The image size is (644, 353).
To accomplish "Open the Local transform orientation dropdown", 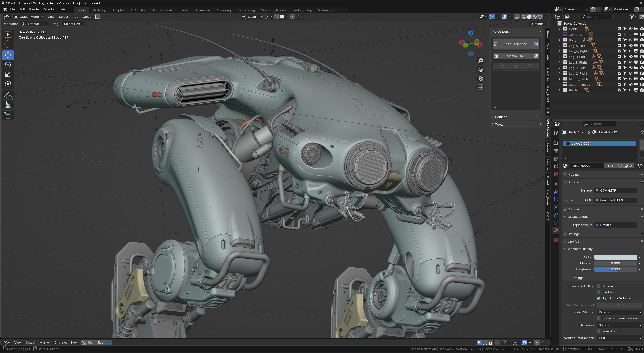I will point(251,17).
